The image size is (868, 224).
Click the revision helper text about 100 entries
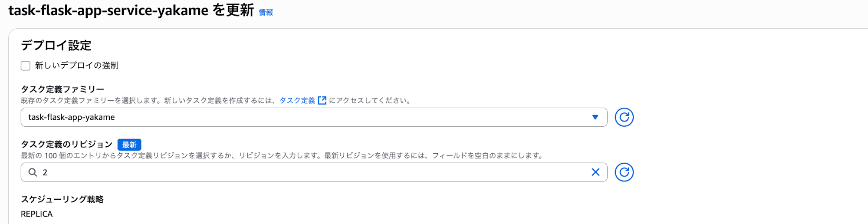click(x=282, y=155)
